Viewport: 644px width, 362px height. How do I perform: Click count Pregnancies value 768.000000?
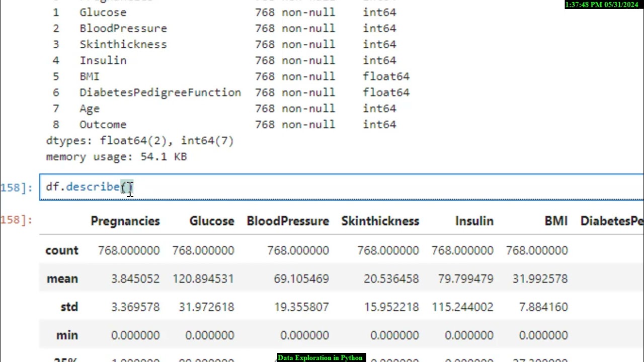(129, 250)
